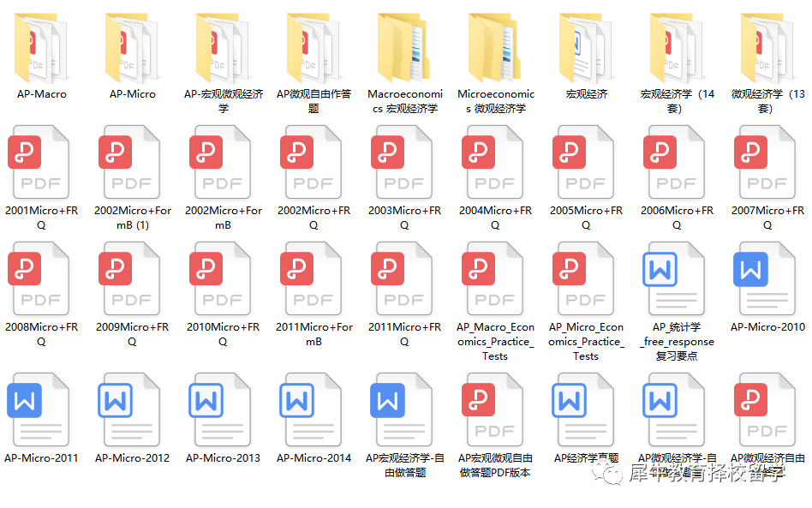Viewport: 812px width, 508px height.
Task: Open the 宏观经济 folder icon
Action: 586,48
